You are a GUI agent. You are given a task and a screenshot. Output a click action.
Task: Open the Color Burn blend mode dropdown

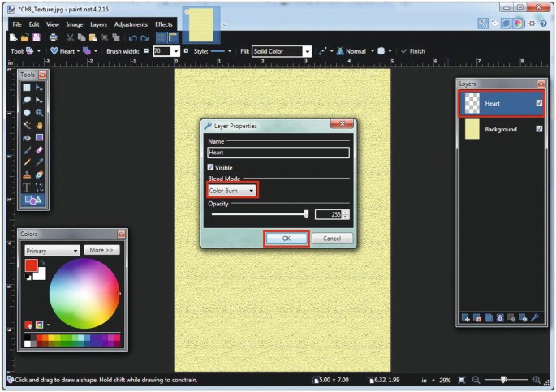232,191
